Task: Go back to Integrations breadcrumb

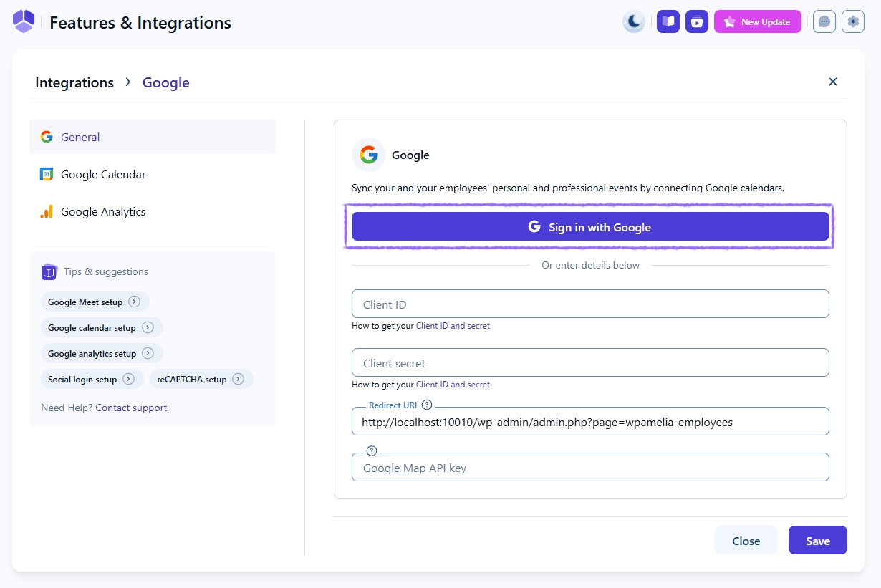Action: (x=74, y=82)
